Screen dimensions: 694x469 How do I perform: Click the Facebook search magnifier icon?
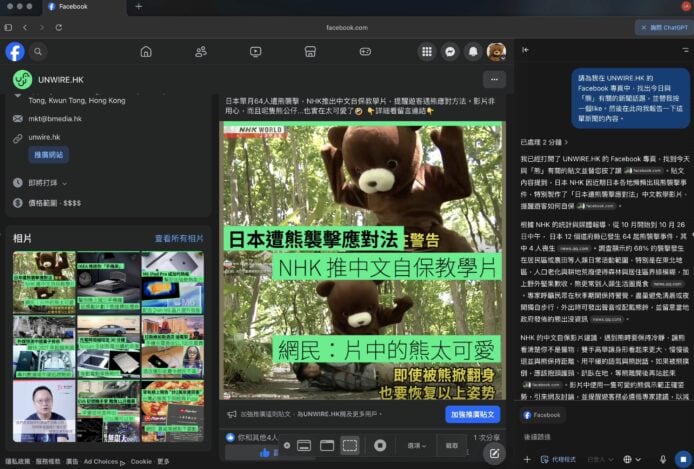tap(38, 51)
